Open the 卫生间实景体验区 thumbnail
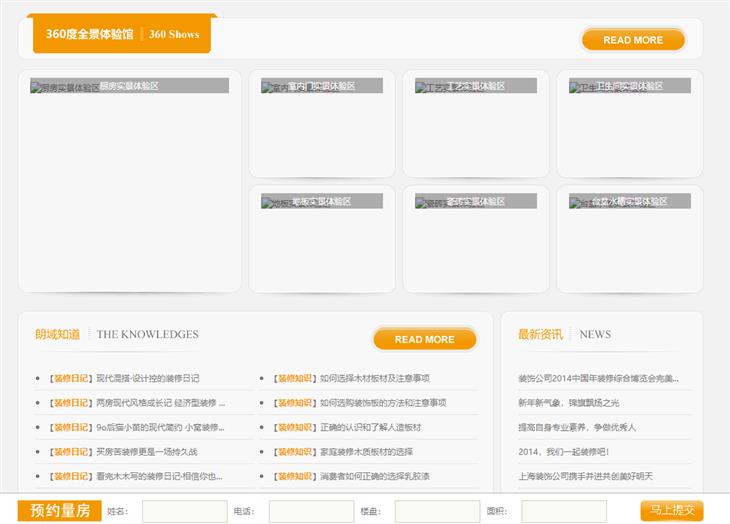The image size is (730, 524). [629, 123]
